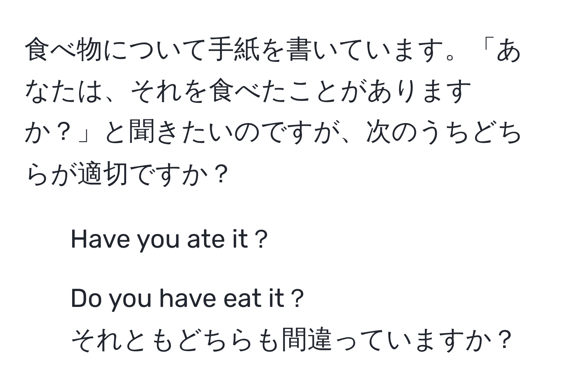Click the character "次" in the third line
This screenshot has height=392, width=570.
point(379,134)
